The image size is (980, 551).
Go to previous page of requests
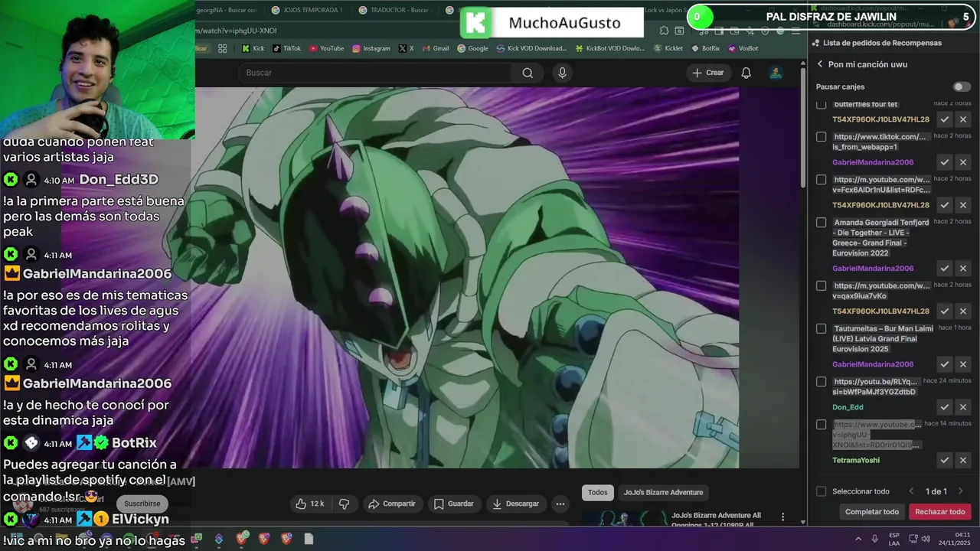[x=911, y=491]
